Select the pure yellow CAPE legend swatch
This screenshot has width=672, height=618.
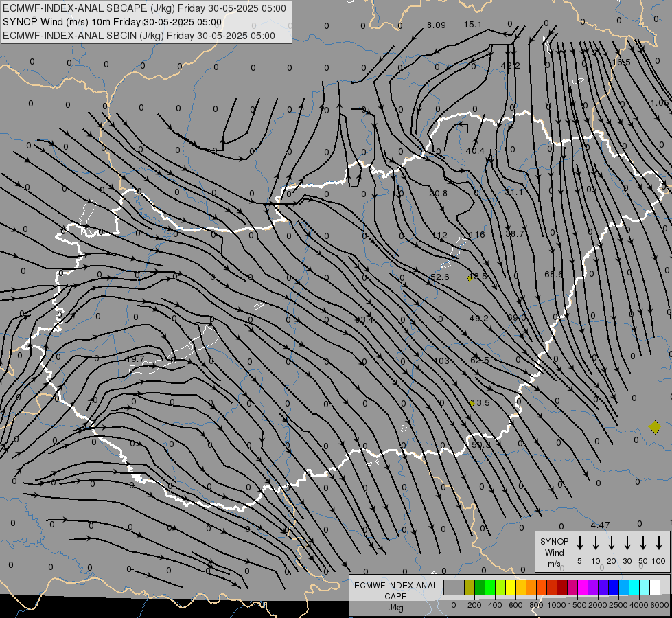511,587
